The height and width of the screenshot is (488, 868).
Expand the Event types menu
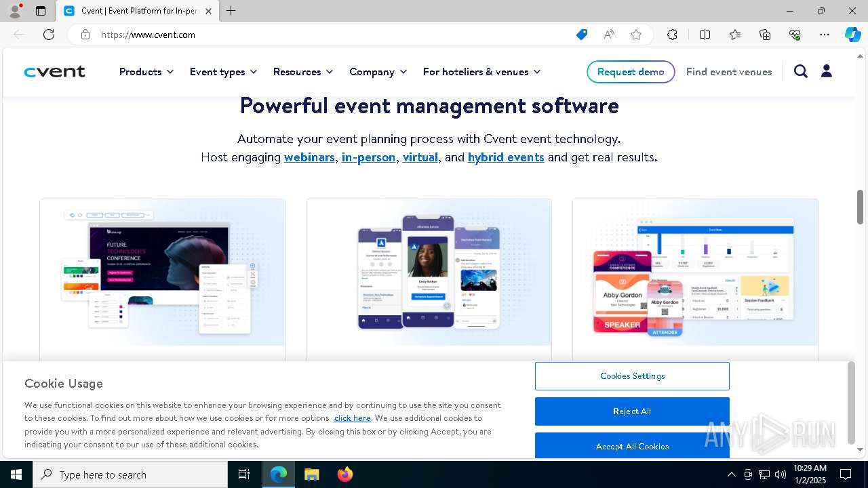(x=223, y=72)
